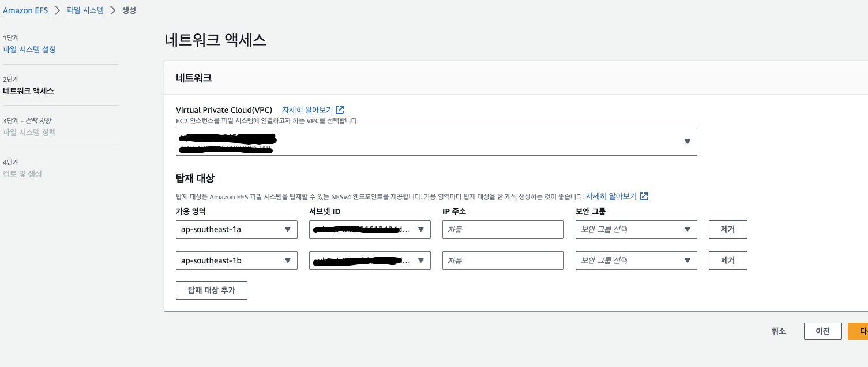Click 이전 button to go back
This screenshot has height=367, width=868.
pos(822,331)
